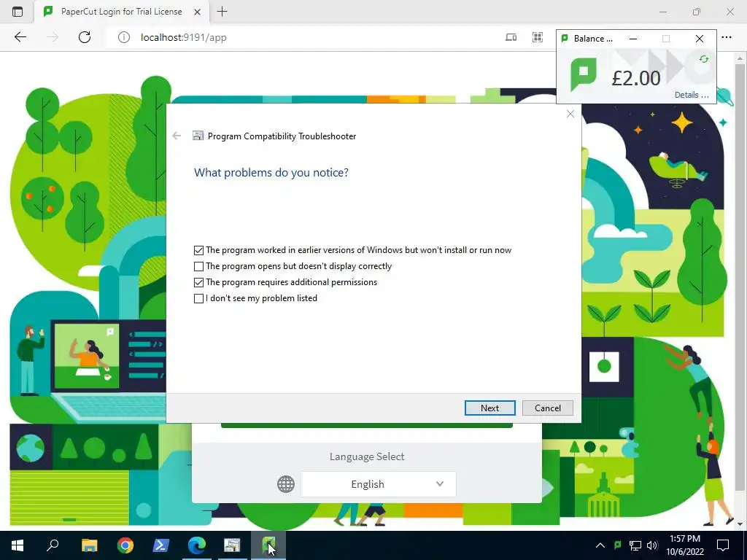Viewport: 747px width, 560px height.
Task: Refresh the balance with the green arrows icon
Action: 704,59
